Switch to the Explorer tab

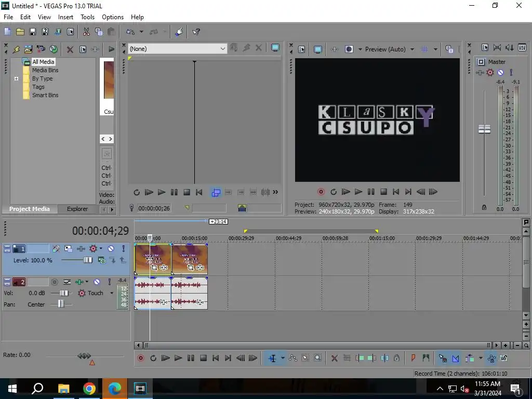[x=77, y=209]
